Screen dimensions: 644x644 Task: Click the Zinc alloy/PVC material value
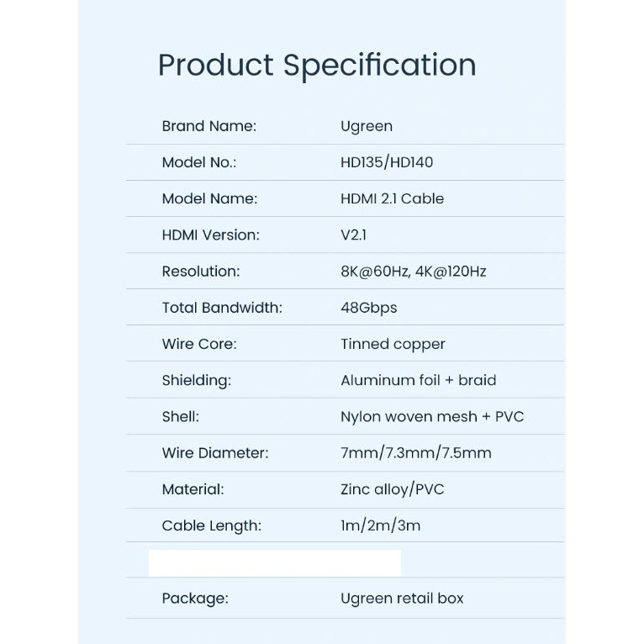coord(393,489)
